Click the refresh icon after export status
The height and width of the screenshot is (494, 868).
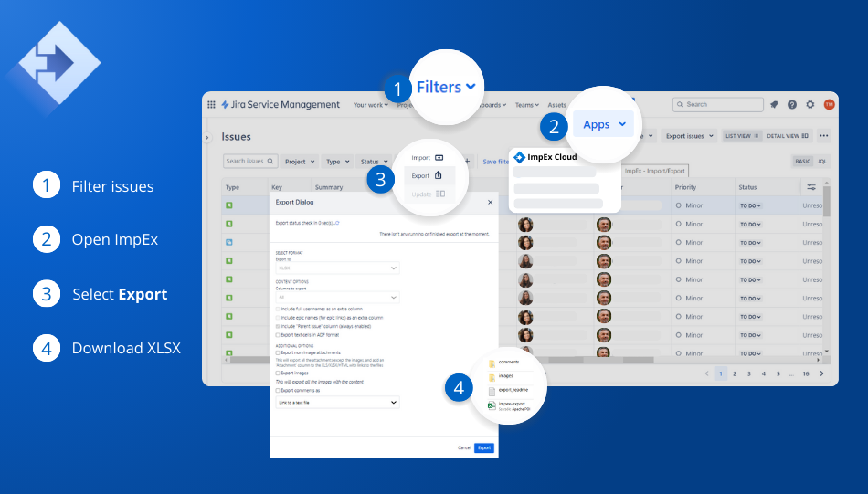tap(337, 223)
